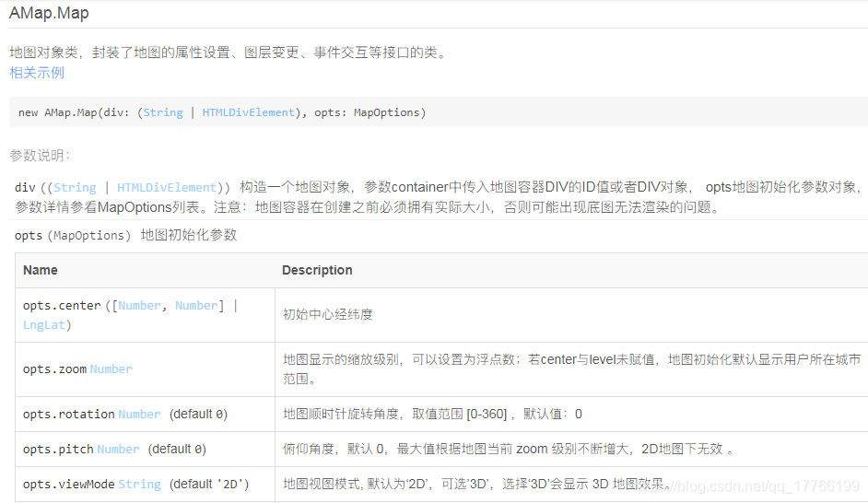868x503 pixels.
Task: Click Number link beside opts.zoom
Action: [111, 369]
